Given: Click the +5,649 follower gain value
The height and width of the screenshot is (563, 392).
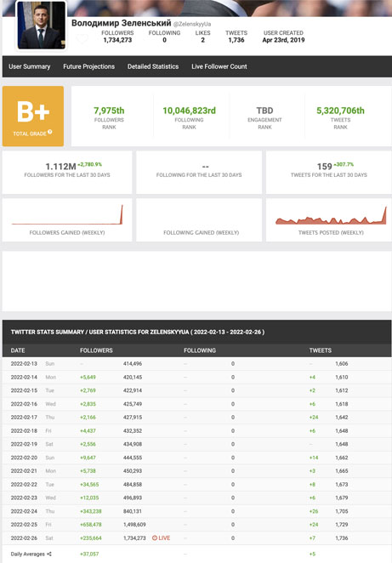Looking at the screenshot, I should click(x=88, y=378).
